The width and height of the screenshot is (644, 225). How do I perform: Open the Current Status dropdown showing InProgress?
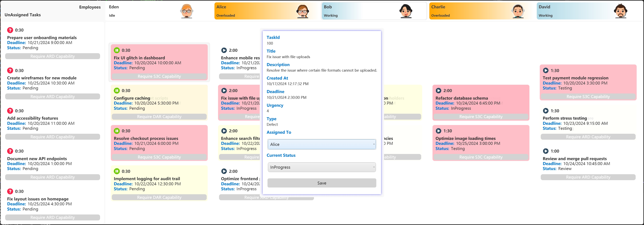tap(322, 167)
